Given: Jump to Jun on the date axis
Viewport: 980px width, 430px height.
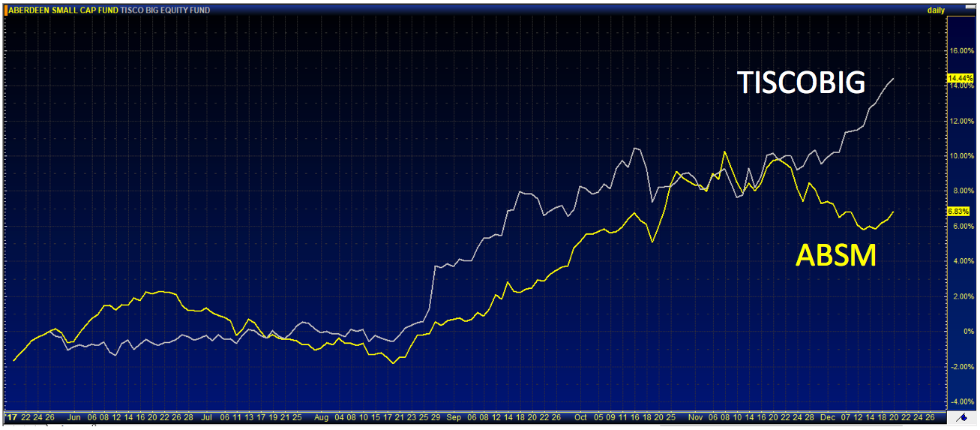Looking at the screenshot, I should coord(73,416).
